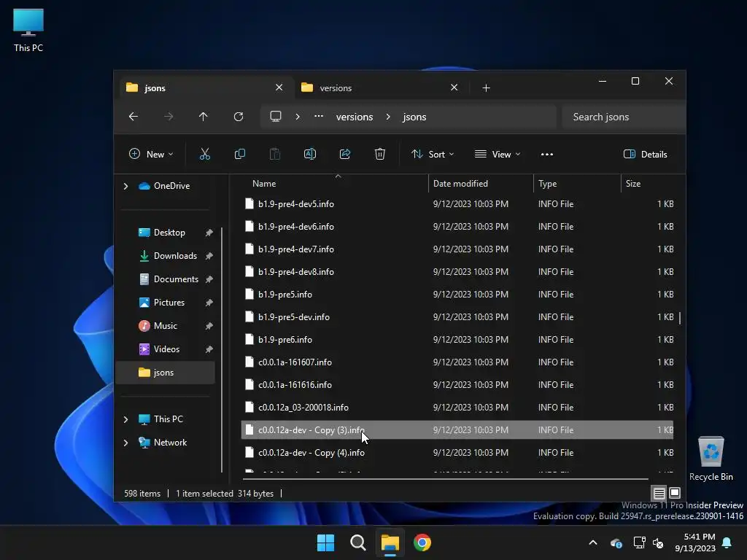Select file b1.9-pre4-dev5.info
This screenshot has width=747, height=560.
[x=457, y=204]
